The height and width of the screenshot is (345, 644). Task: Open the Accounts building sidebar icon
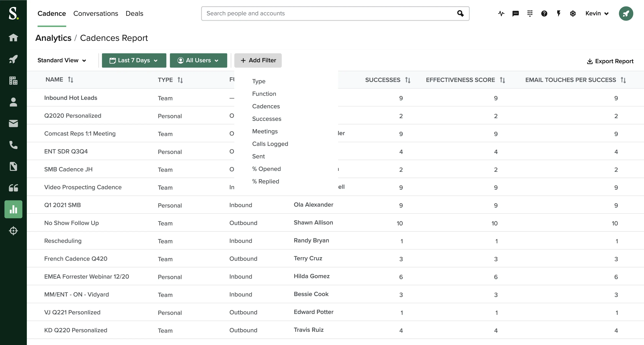(13, 81)
